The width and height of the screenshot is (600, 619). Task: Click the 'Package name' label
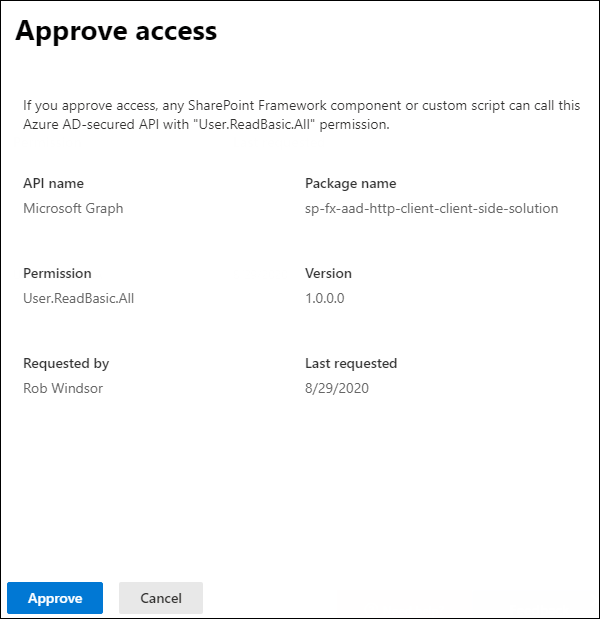[351, 183]
